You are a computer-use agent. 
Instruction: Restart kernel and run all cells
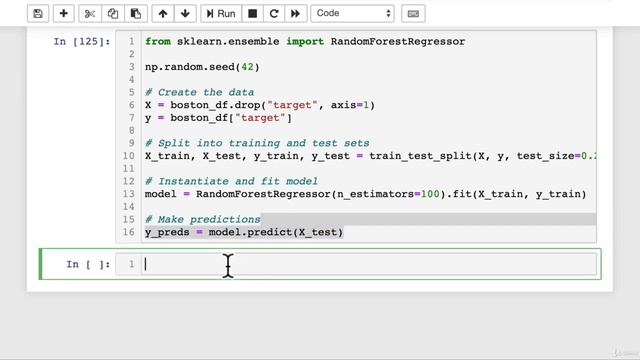point(295,13)
